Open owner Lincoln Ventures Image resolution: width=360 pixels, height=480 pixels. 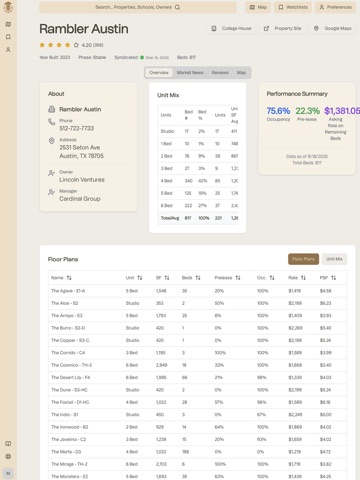[x=82, y=180]
